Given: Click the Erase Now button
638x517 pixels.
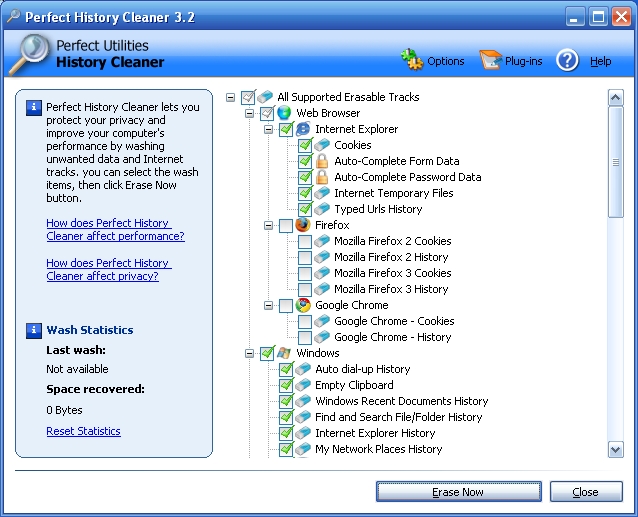Looking at the screenshot, I should (459, 492).
